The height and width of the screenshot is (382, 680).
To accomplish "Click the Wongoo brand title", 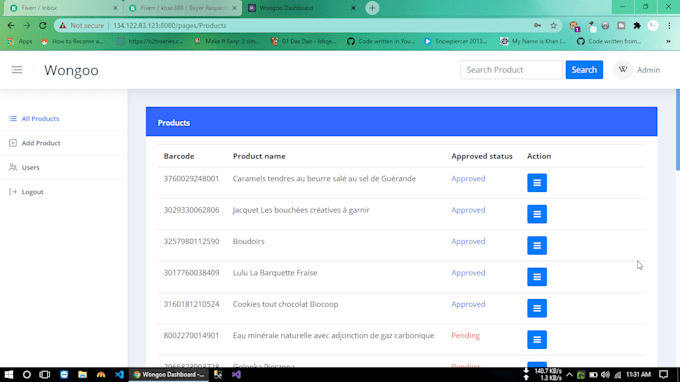I will click(x=71, y=70).
